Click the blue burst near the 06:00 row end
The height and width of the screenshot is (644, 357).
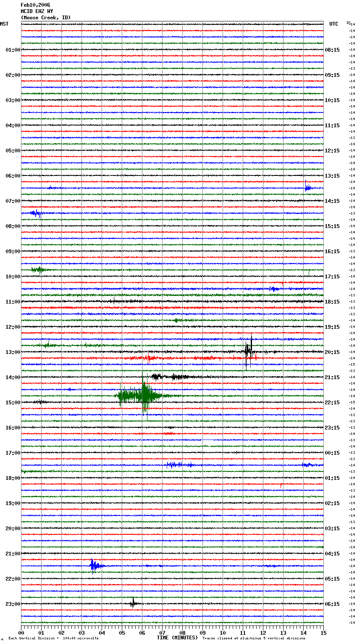pos(307,188)
